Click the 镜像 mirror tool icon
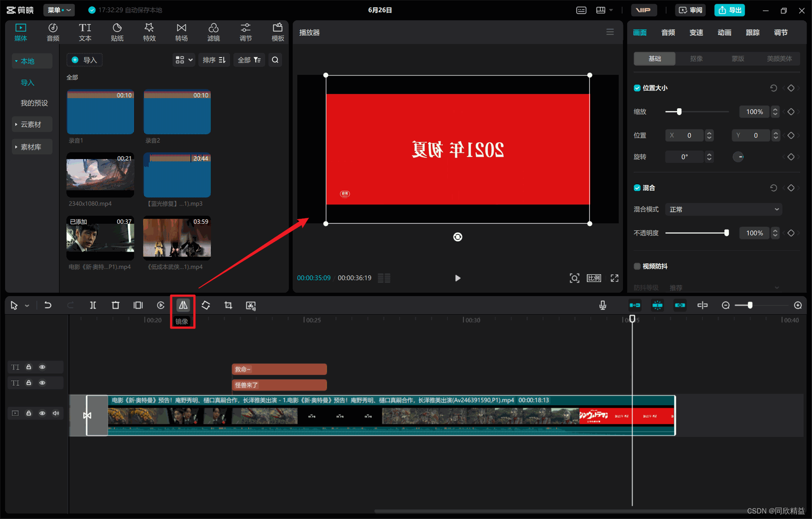This screenshot has height=519, width=812. point(183,305)
